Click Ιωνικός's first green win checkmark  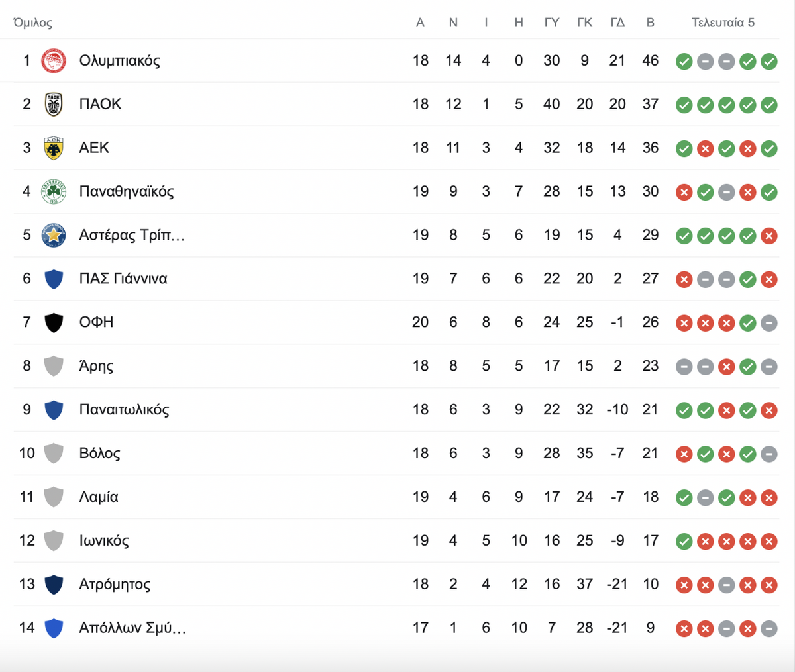tap(684, 541)
